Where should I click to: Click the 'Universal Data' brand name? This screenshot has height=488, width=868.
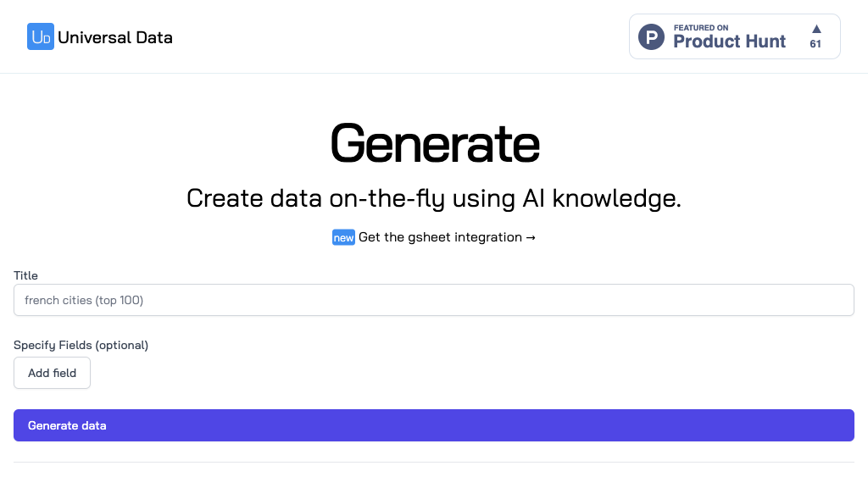pyautogui.click(x=116, y=36)
